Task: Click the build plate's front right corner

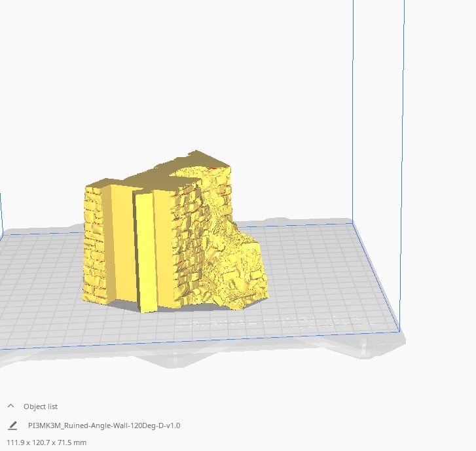Action: [x=399, y=331]
